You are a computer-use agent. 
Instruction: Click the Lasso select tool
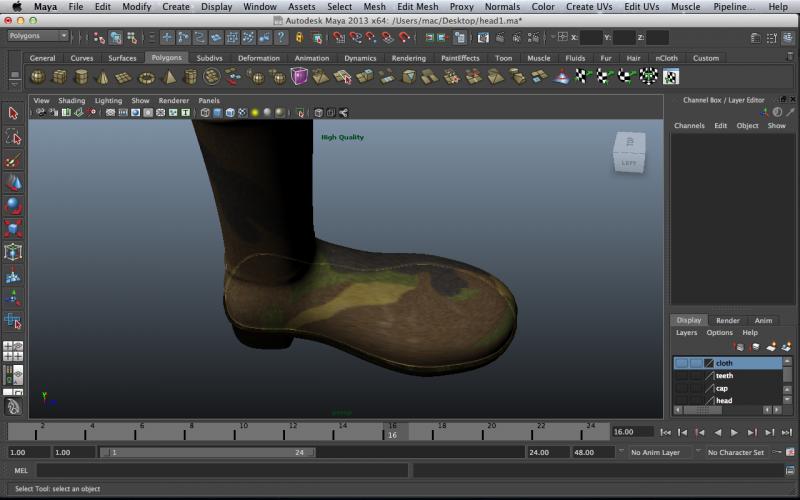pyautogui.click(x=13, y=137)
